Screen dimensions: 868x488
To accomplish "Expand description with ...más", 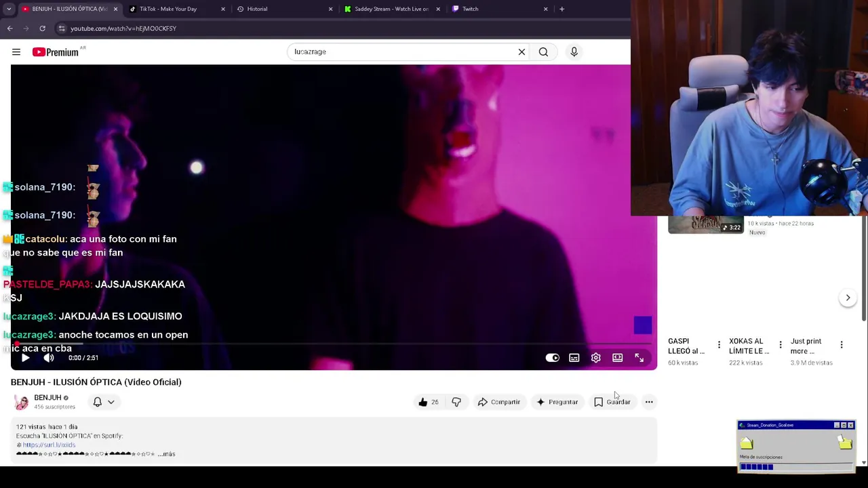I will click(167, 454).
